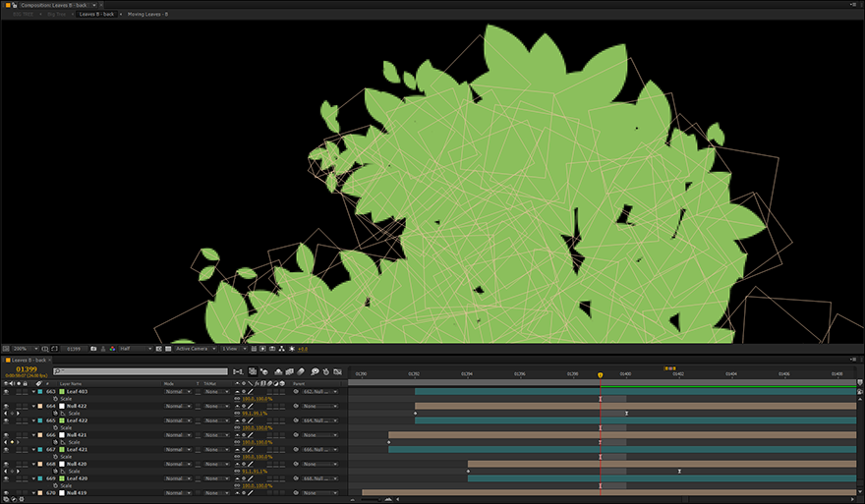The image size is (865, 504).
Task: Take a snapshot with the camera icon
Action: click(93, 349)
